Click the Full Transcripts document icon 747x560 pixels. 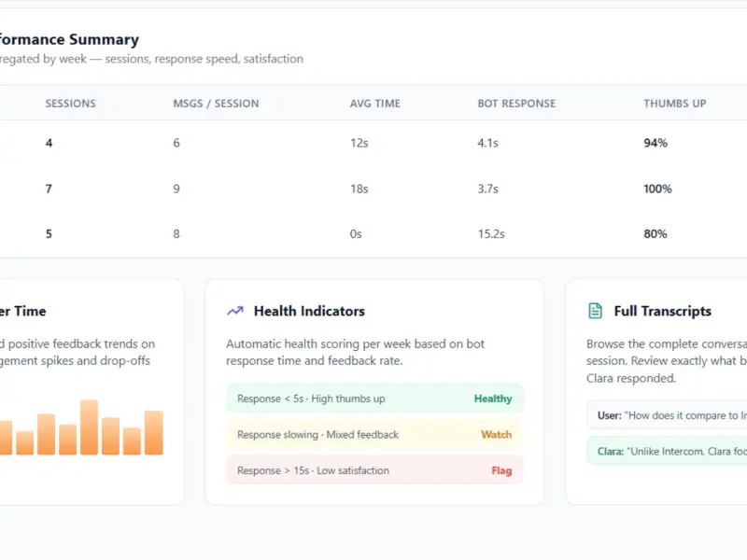595,311
